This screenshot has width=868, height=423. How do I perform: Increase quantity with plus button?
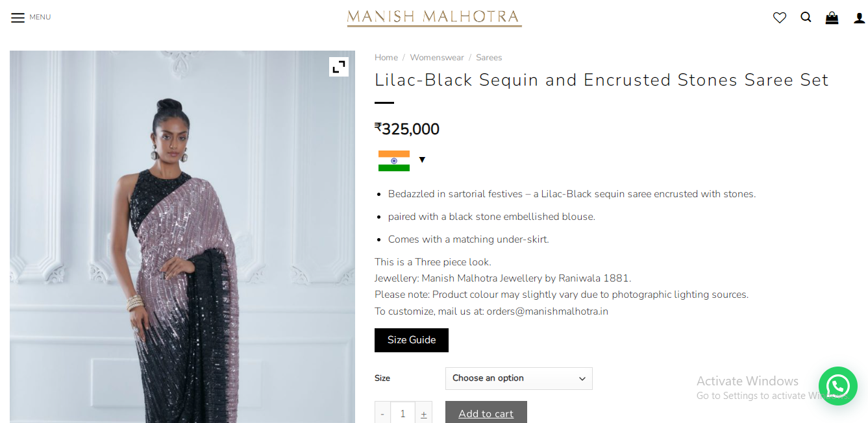(x=423, y=413)
